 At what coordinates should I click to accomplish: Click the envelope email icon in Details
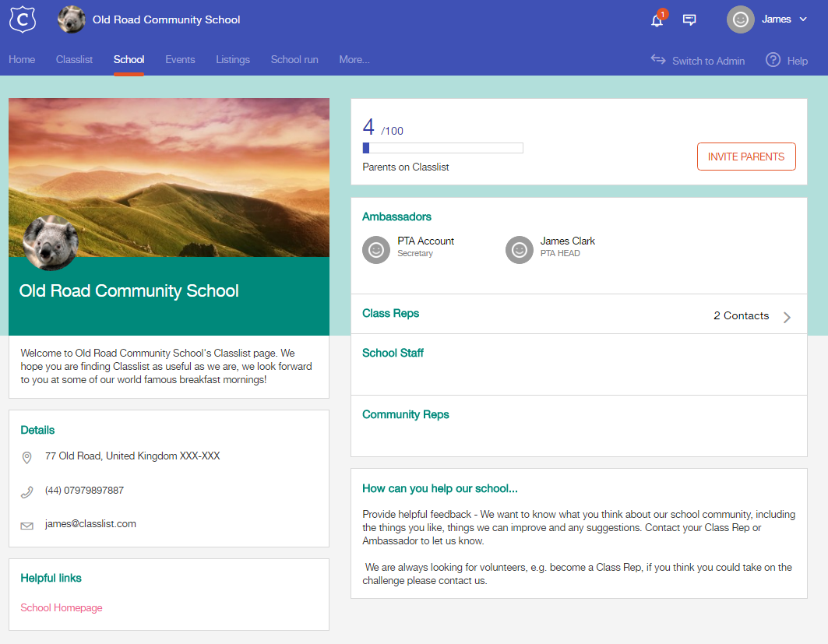point(27,526)
